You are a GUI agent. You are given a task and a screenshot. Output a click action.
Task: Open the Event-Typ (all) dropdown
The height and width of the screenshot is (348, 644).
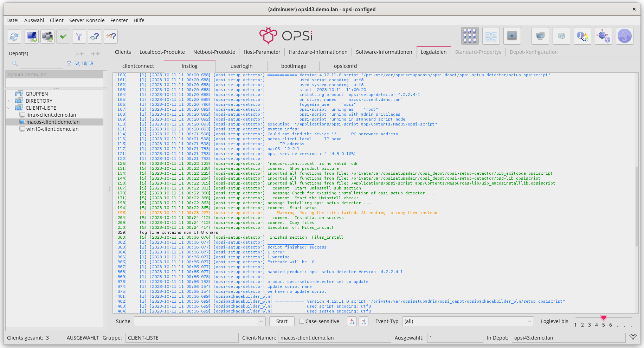(468, 321)
